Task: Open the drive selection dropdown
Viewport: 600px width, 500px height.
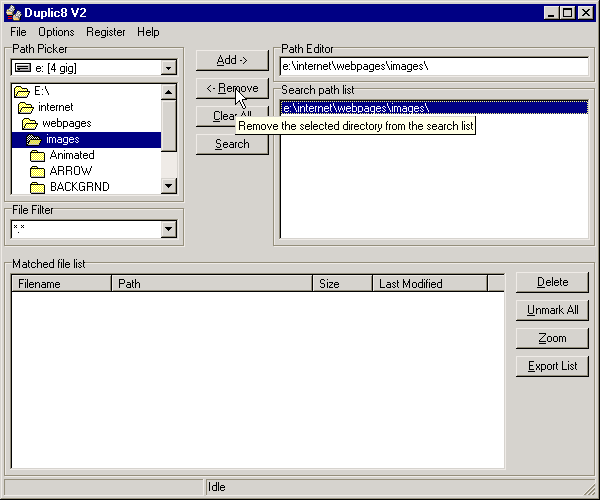Action: pos(168,68)
